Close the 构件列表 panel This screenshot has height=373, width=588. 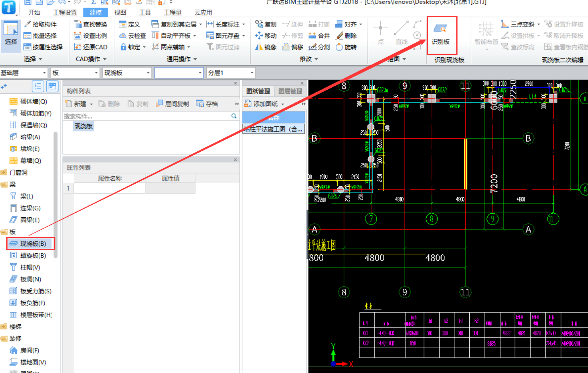click(235, 83)
